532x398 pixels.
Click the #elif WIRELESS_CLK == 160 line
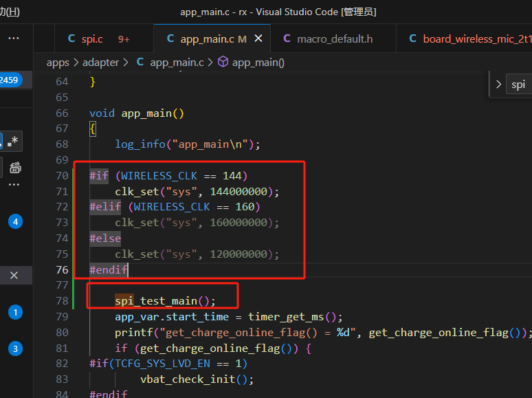175,207
